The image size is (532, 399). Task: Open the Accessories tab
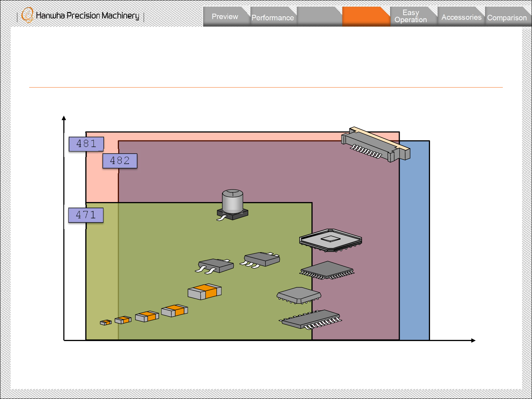[x=461, y=17]
